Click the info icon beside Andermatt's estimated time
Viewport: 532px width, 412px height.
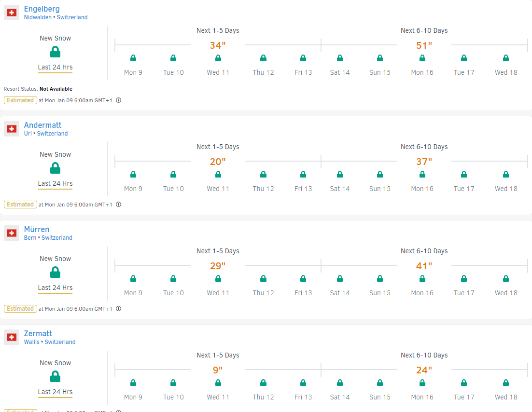pos(118,205)
